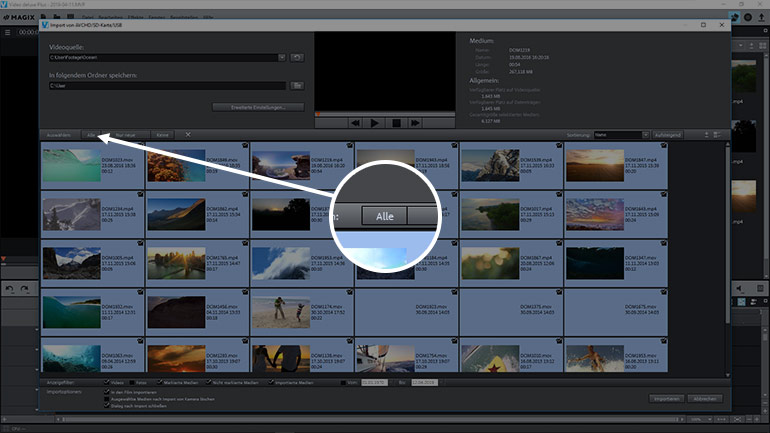Toggle the Markierte Medien checkbox
The width and height of the screenshot is (770, 433).
(x=159, y=382)
